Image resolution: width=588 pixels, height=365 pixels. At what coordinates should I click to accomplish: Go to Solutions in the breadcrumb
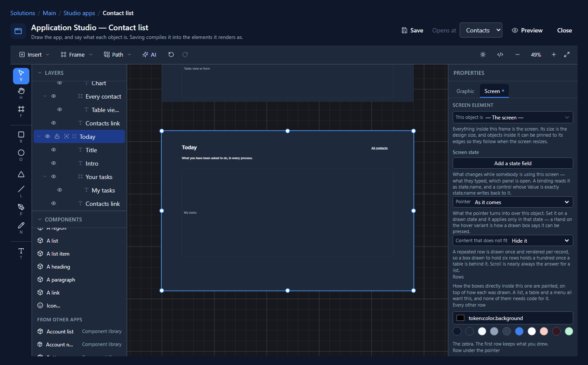point(23,13)
